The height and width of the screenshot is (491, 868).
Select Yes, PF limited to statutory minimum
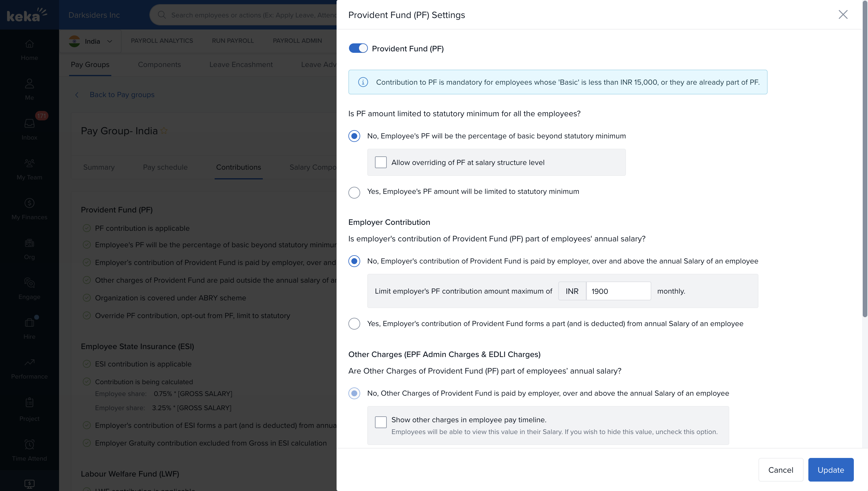pos(354,192)
